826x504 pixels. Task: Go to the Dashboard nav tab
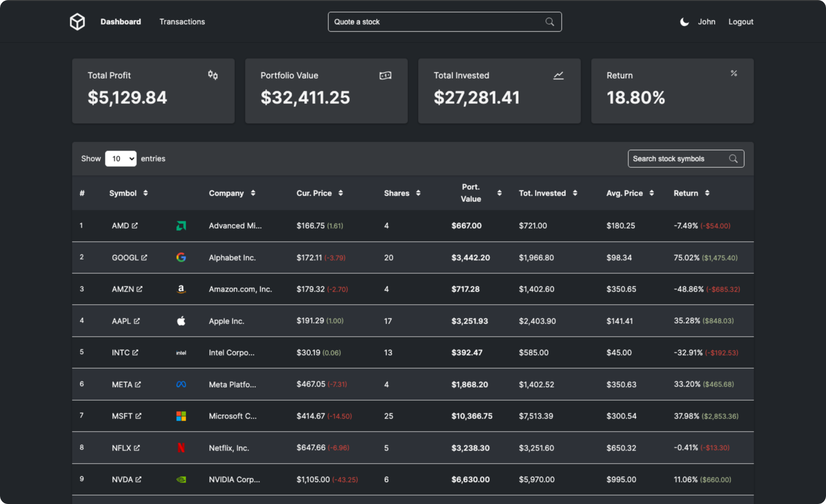(121, 22)
